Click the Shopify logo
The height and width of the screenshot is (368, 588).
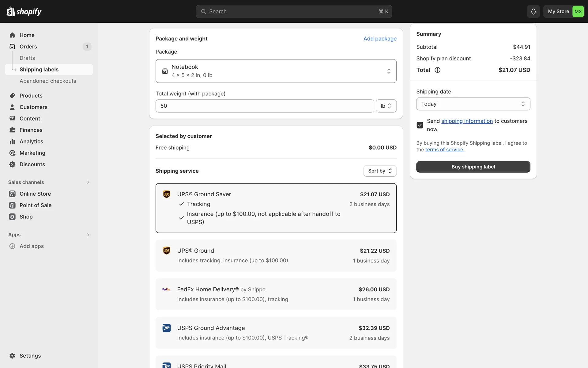coord(24,12)
